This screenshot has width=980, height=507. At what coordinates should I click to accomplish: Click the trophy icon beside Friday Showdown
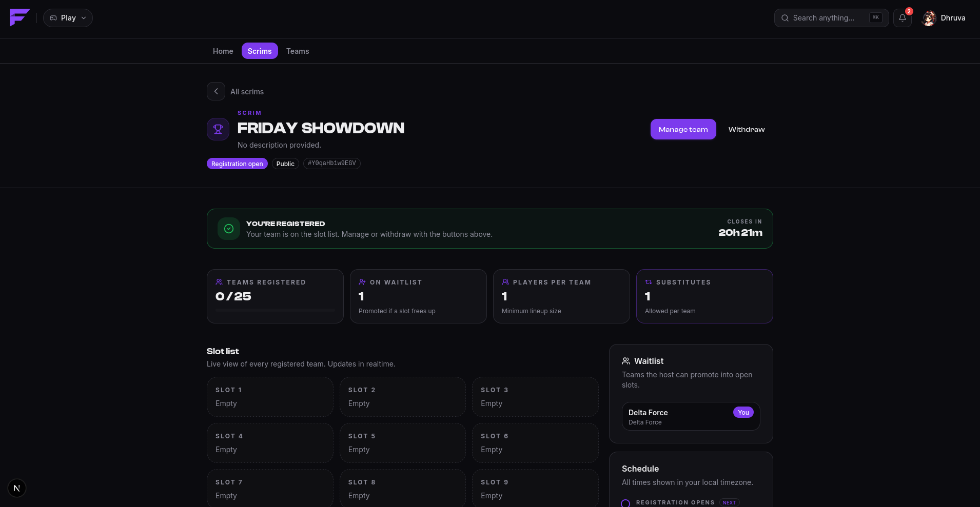218,129
